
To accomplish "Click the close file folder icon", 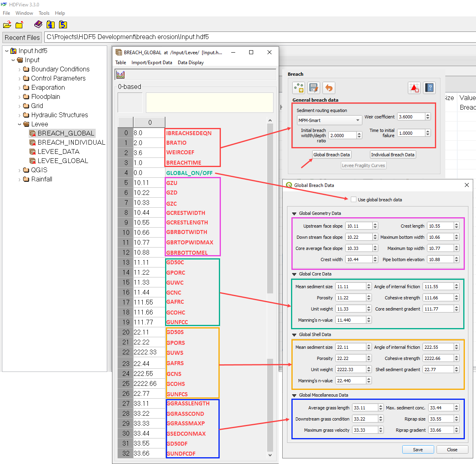I will tap(19, 25).
